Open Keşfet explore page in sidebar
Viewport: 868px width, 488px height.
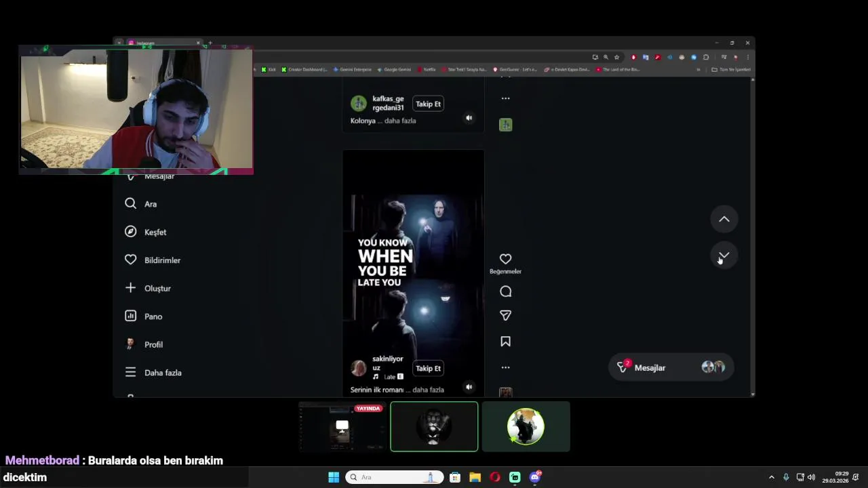coord(146,232)
